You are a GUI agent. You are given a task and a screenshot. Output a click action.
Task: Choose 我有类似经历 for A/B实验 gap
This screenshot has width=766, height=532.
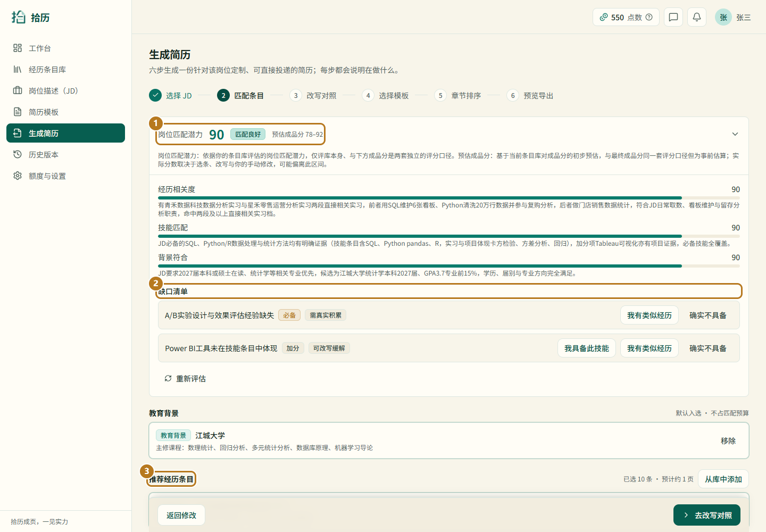click(650, 315)
